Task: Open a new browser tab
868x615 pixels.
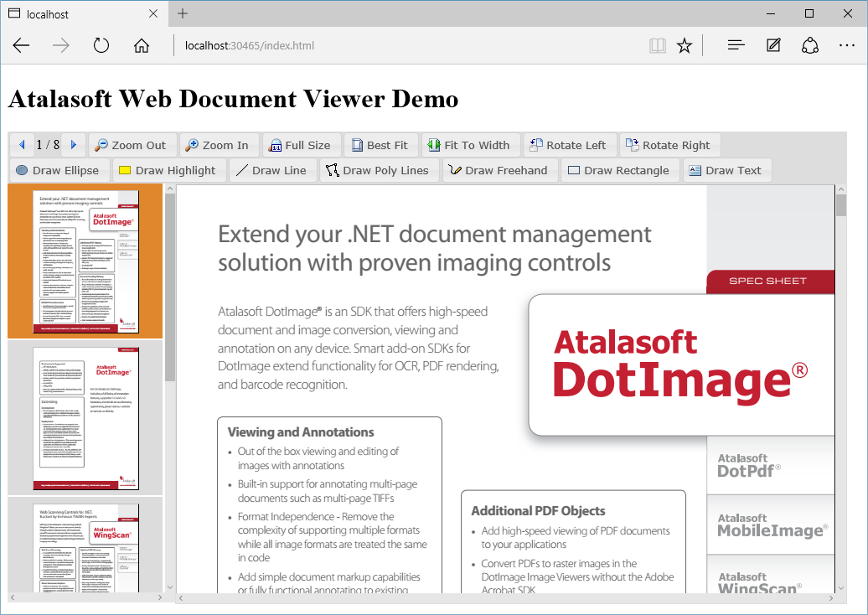Action: point(182,14)
